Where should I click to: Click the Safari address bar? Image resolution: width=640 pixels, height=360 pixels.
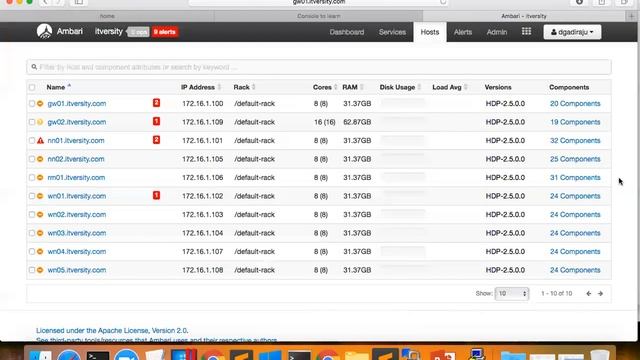tap(318, 2)
